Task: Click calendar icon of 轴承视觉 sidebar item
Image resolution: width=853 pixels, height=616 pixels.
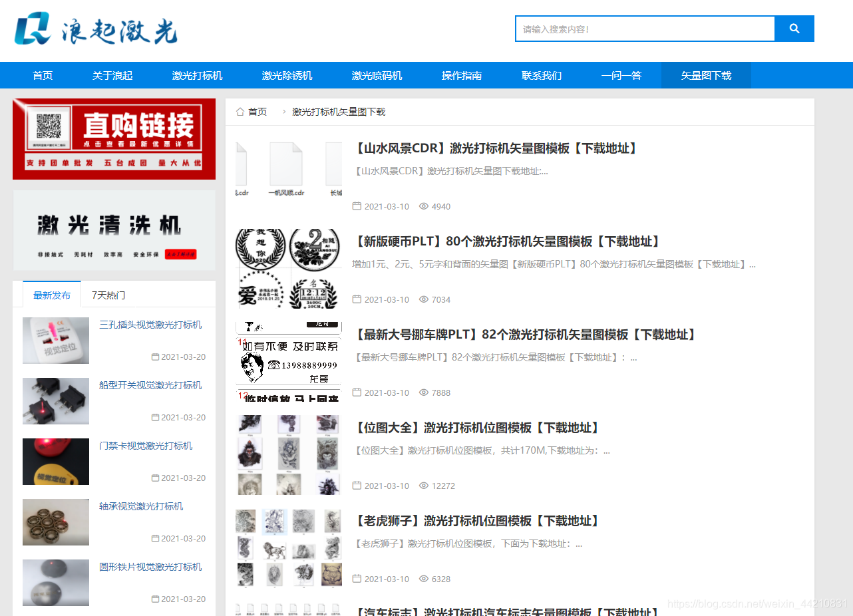Action: (x=155, y=538)
